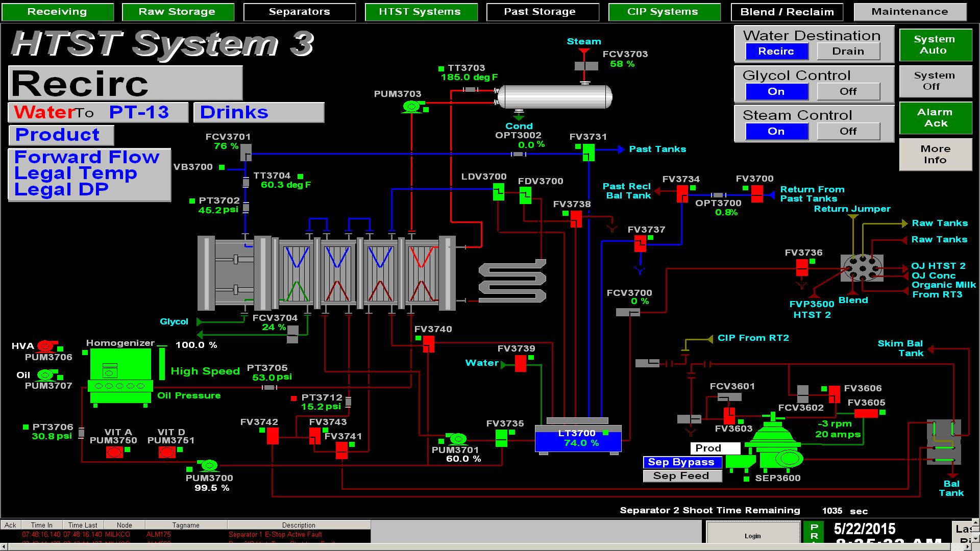Click valve FV3743
This screenshot has width=980, height=551.
click(x=315, y=436)
